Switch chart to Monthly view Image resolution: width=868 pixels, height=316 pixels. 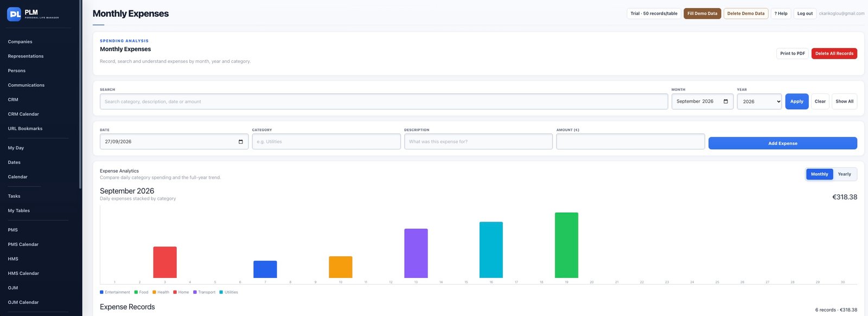click(819, 174)
